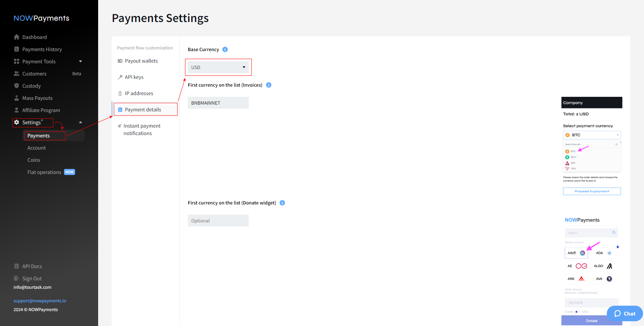Click the API keys key icon
644x326 pixels.
pyautogui.click(x=120, y=77)
